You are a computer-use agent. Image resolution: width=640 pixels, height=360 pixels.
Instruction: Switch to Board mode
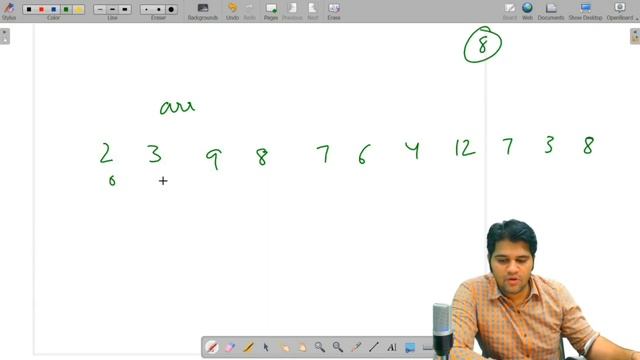510,11
